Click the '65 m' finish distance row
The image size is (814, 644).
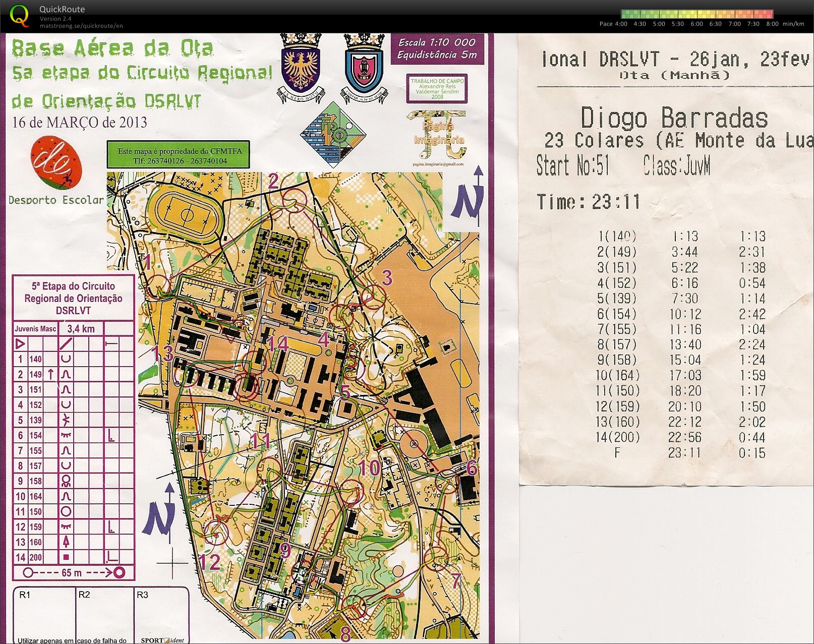coord(74,573)
